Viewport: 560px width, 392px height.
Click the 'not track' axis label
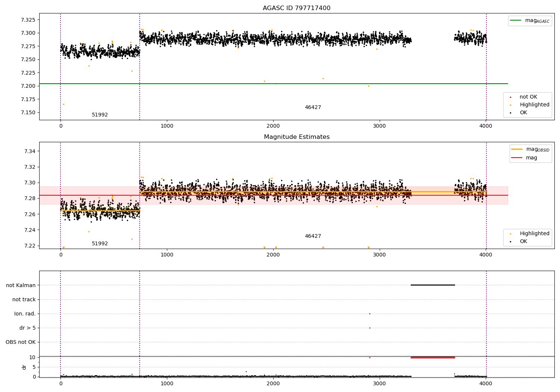click(x=24, y=299)
